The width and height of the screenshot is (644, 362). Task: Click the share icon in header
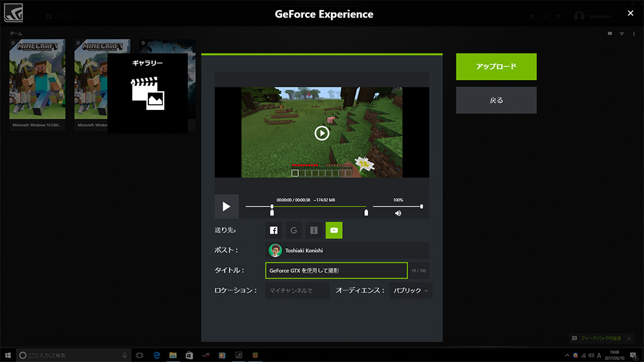click(x=545, y=16)
